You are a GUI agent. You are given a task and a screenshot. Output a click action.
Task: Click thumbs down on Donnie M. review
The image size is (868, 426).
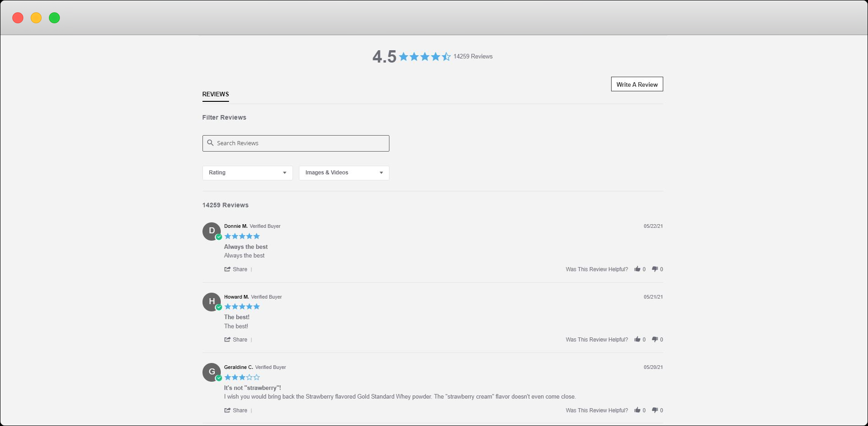click(x=655, y=269)
